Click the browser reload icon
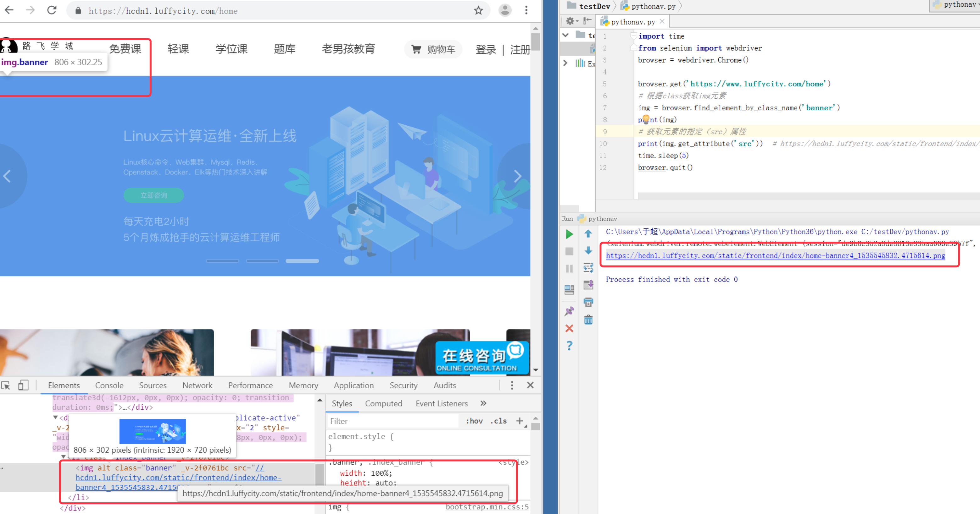 coord(52,11)
